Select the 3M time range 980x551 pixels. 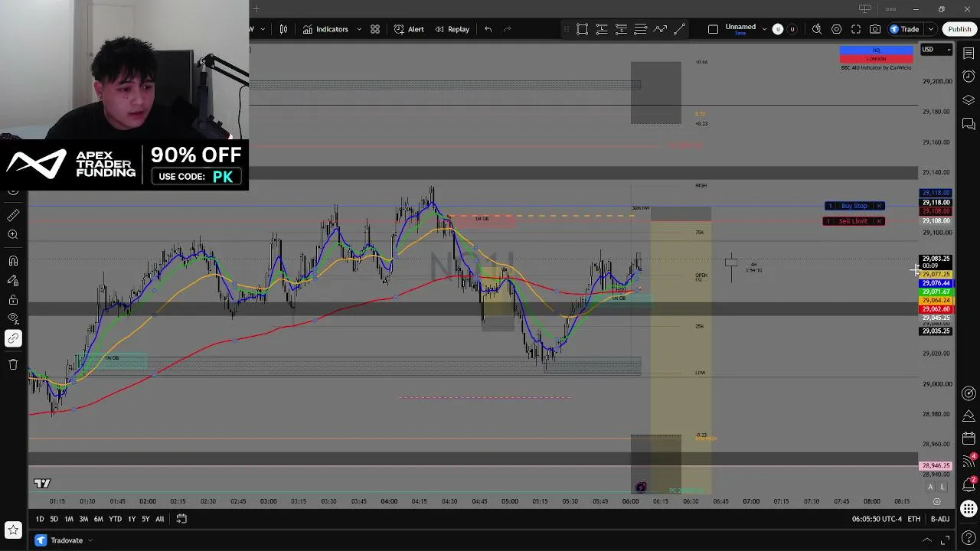tap(83, 519)
